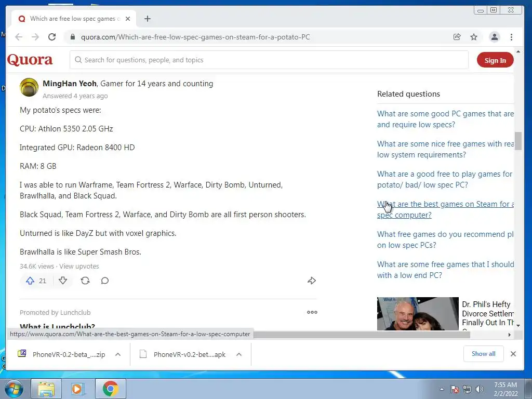Click Dr. Phil ad thumbnail image
Screen dimensions: 532x399
point(418,314)
